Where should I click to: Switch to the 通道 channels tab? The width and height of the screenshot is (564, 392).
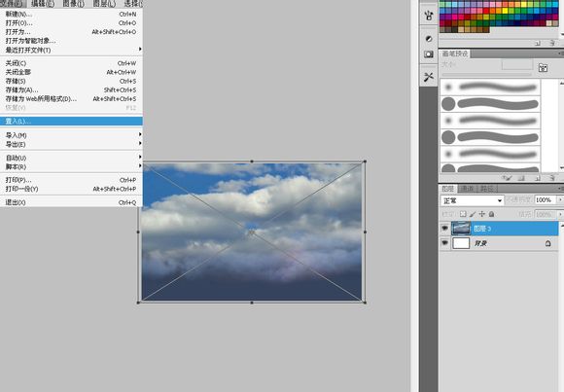point(467,189)
